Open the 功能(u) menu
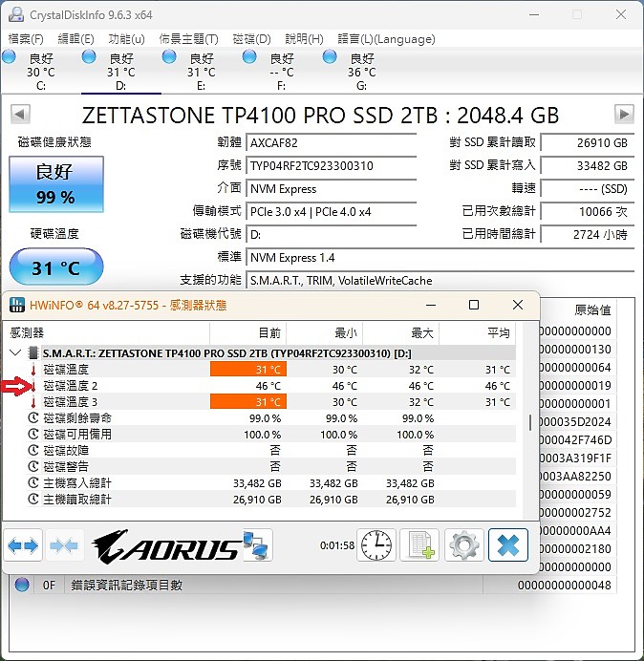The height and width of the screenshot is (661, 644). 126,39
